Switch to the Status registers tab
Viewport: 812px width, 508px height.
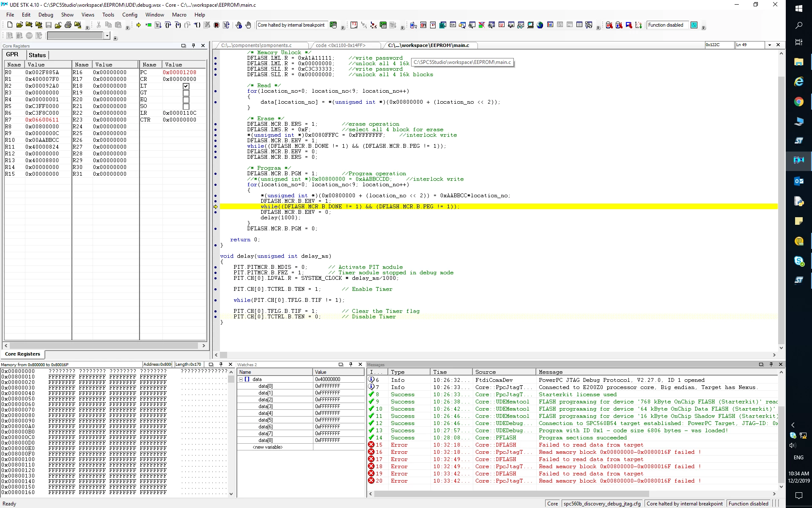coord(37,55)
